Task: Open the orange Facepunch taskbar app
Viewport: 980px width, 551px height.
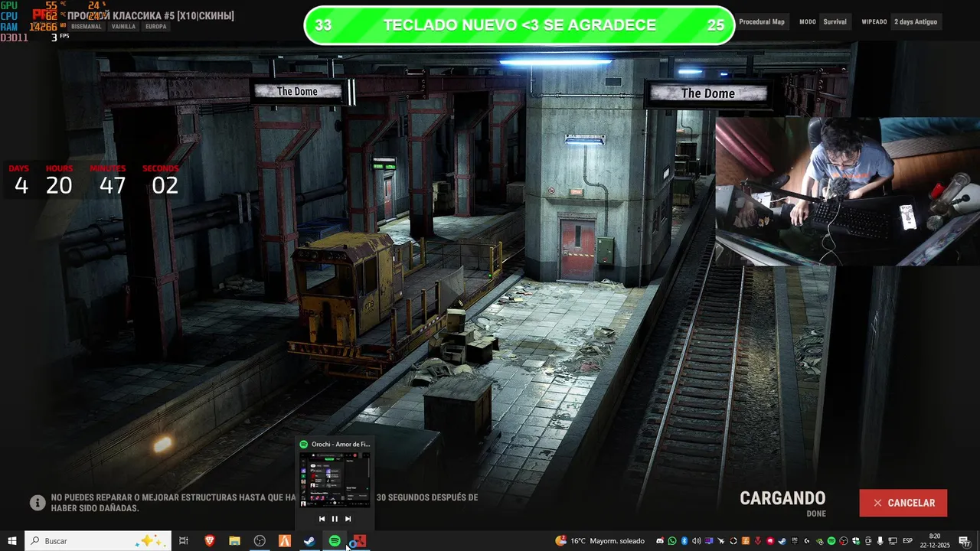Action: (285, 541)
